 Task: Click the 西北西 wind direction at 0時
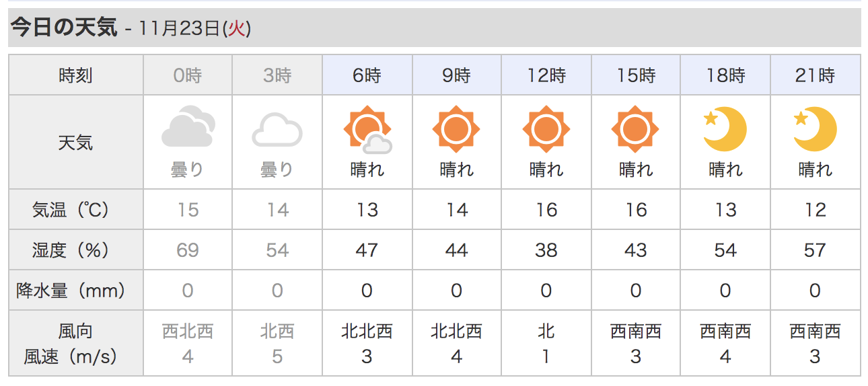tap(188, 332)
